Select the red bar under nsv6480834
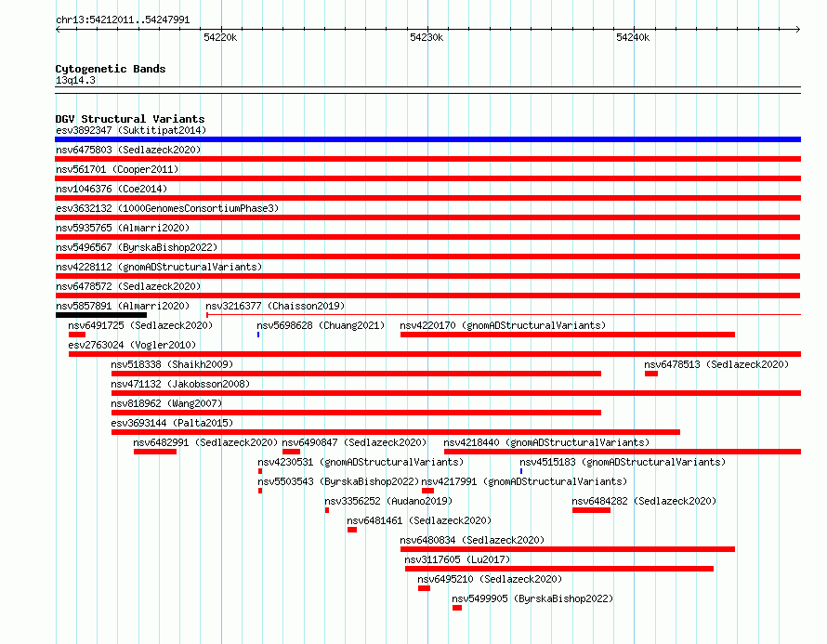 (568, 549)
